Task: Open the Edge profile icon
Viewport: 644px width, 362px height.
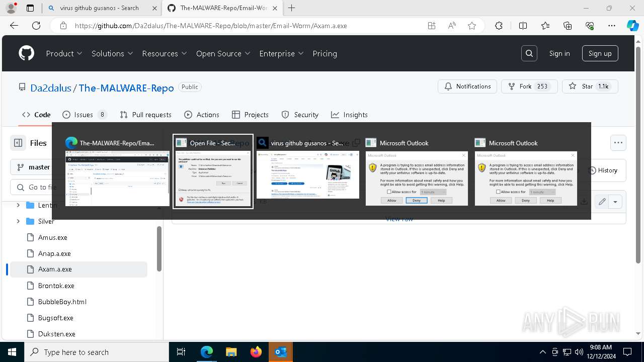Action: pos(11,8)
